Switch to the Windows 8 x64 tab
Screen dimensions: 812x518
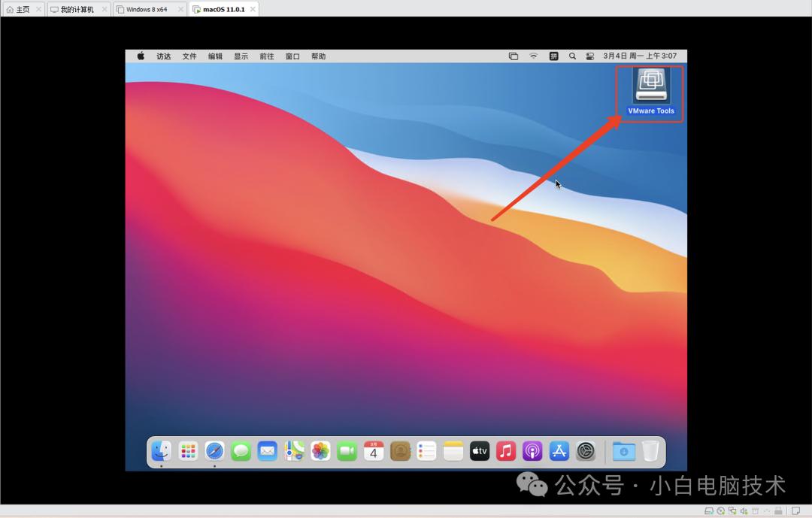tap(147, 9)
